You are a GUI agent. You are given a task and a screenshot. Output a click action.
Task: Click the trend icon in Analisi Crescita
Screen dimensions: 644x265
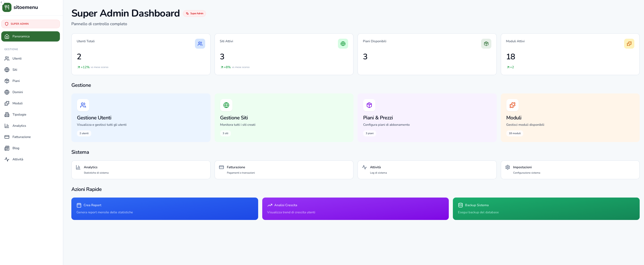point(270,205)
